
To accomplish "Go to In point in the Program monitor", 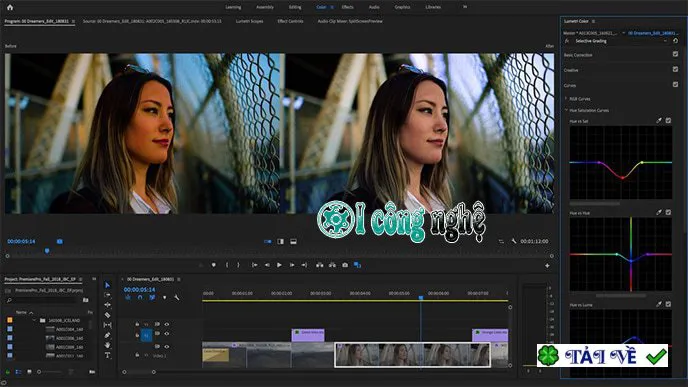I will (x=254, y=265).
